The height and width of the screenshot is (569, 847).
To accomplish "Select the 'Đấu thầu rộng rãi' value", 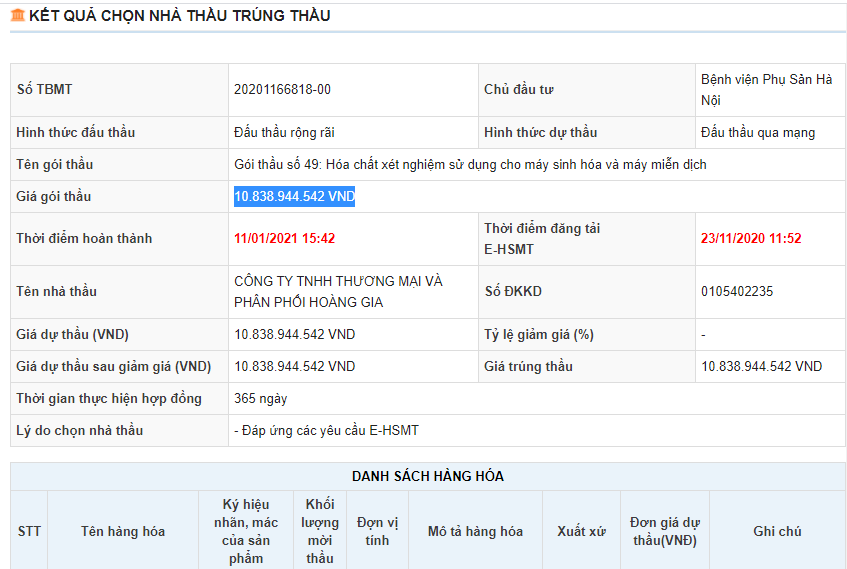I will (284, 132).
